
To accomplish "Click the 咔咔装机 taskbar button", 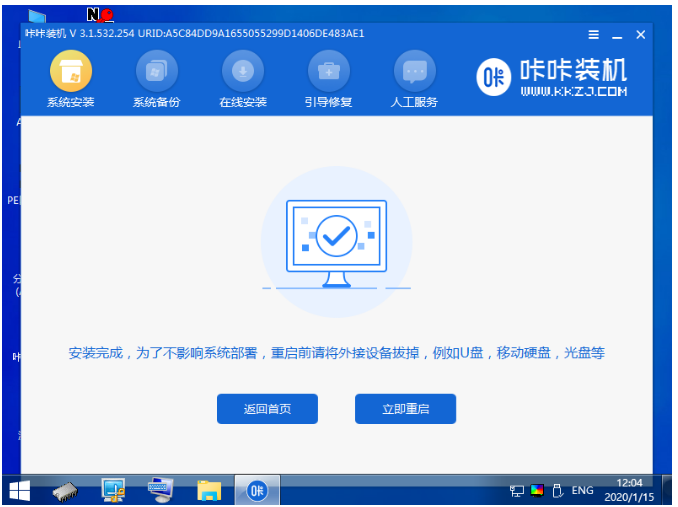I will pyautogui.click(x=257, y=491).
